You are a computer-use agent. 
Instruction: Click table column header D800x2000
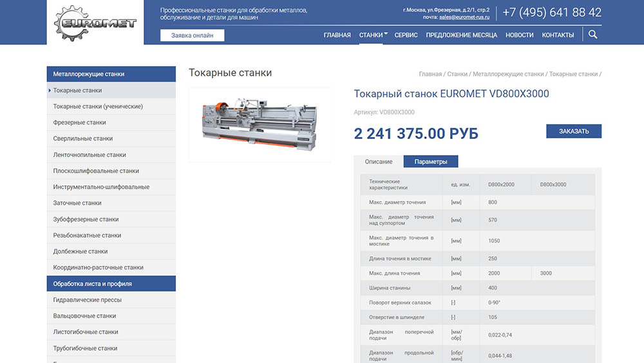tap(501, 184)
